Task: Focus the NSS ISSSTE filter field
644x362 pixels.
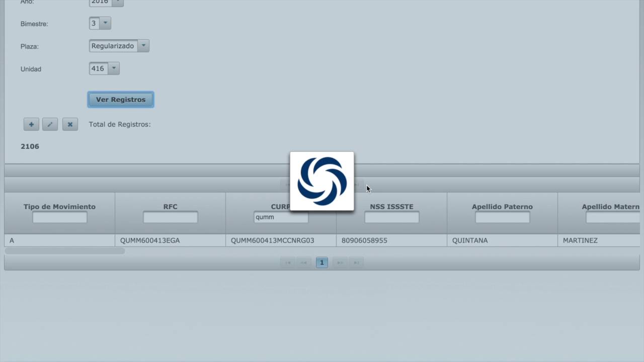Action: (x=392, y=217)
